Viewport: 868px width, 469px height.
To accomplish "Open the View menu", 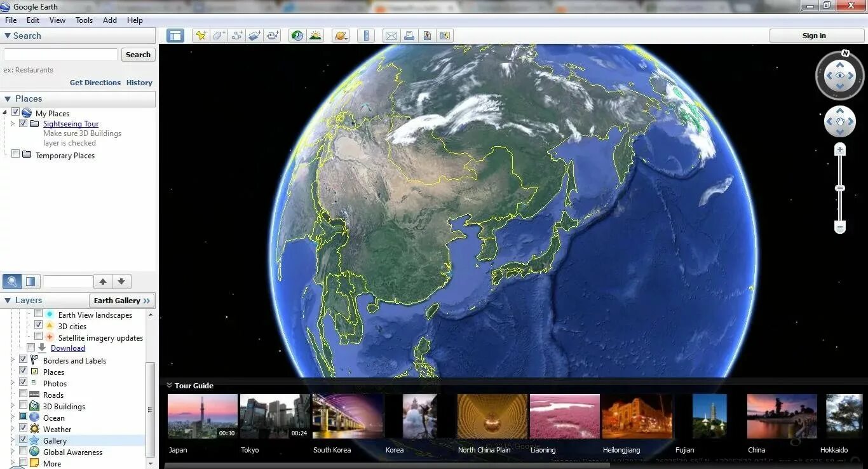I will 57,20.
